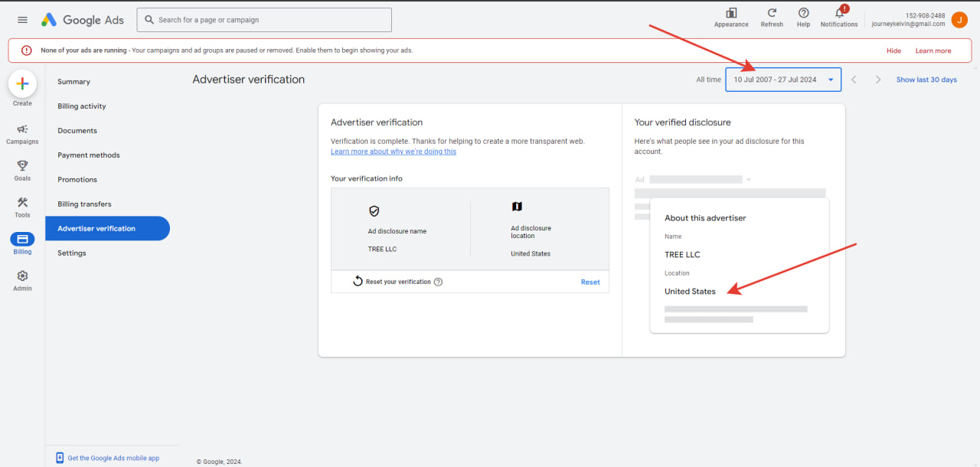Viewport: 980px width, 467px height.
Task: Click TREE LLC under Ad disclosure name
Action: click(x=382, y=250)
